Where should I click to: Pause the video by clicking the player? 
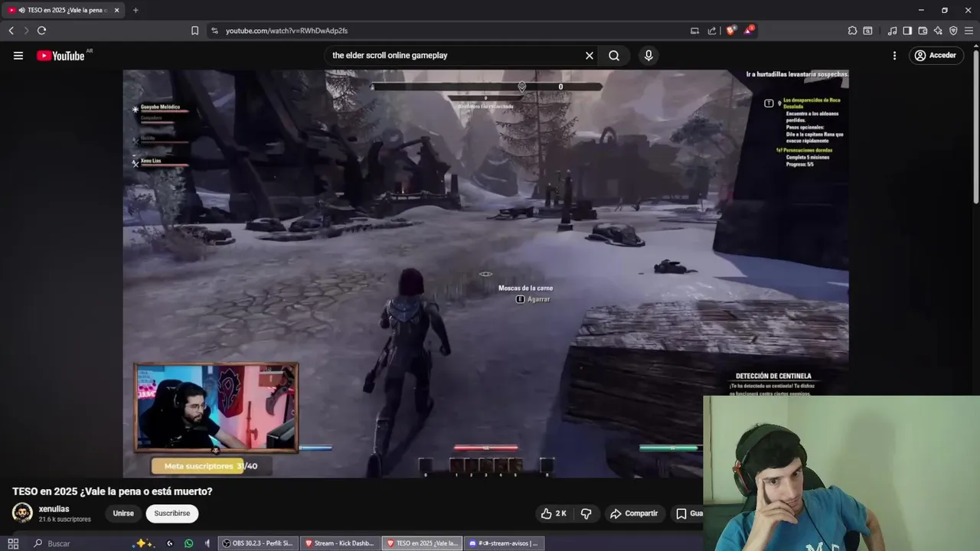pos(485,273)
